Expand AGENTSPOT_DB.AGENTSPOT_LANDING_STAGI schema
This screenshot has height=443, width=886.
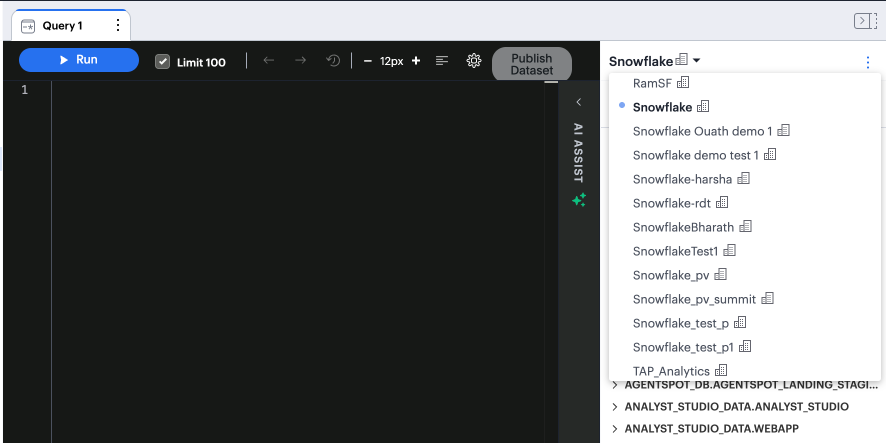615,385
